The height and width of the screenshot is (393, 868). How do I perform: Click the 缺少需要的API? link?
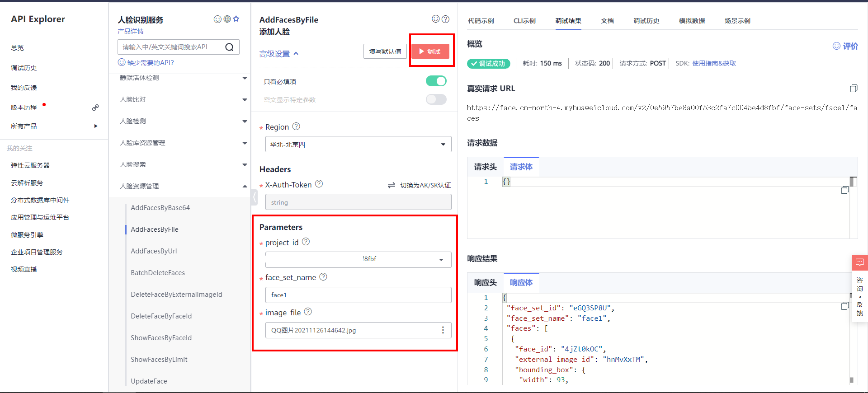pos(151,63)
